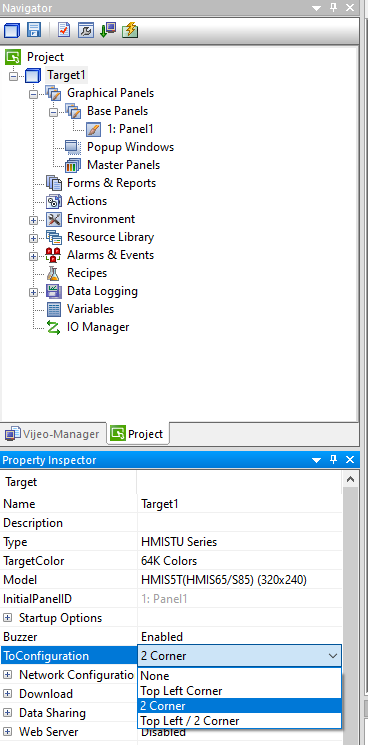Select the Type value HMISTU Series
This screenshot has width=368, height=745.
click(239, 542)
